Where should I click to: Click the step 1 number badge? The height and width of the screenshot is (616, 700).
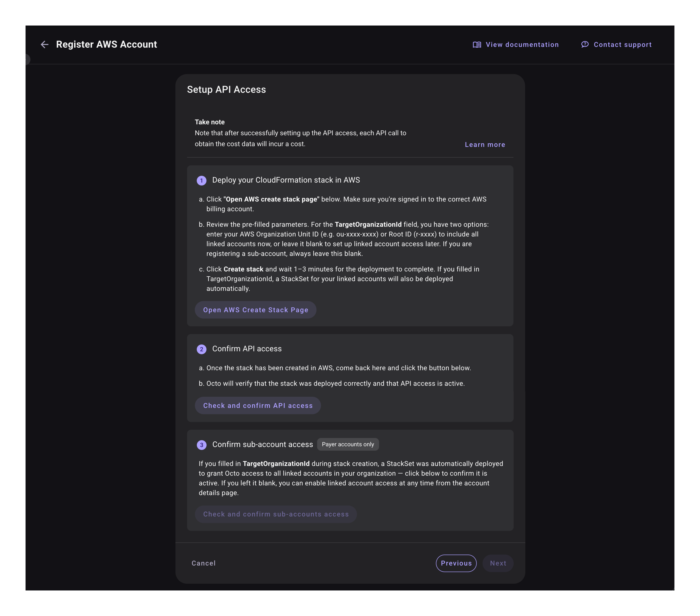point(201,180)
